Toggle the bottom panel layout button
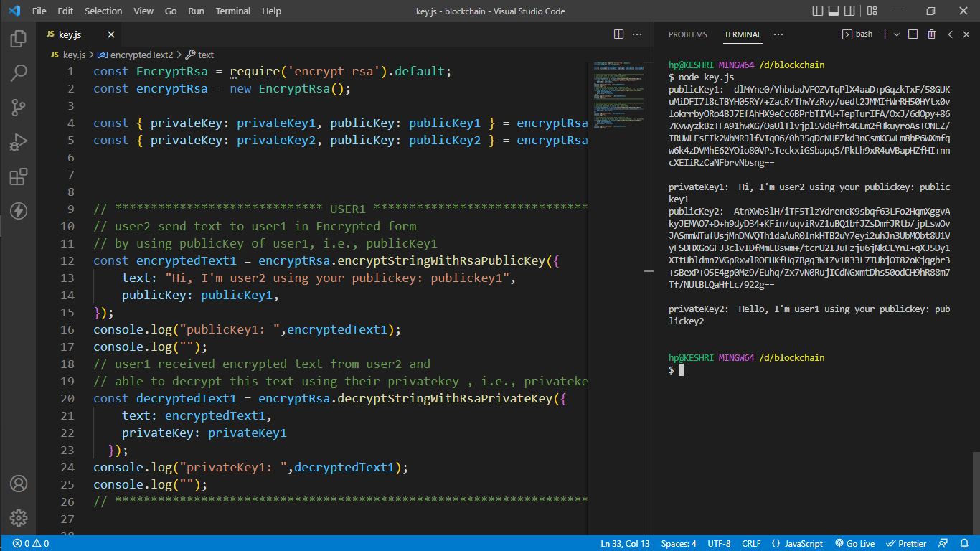The height and width of the screenshot is (551, 980). (835, 11)
